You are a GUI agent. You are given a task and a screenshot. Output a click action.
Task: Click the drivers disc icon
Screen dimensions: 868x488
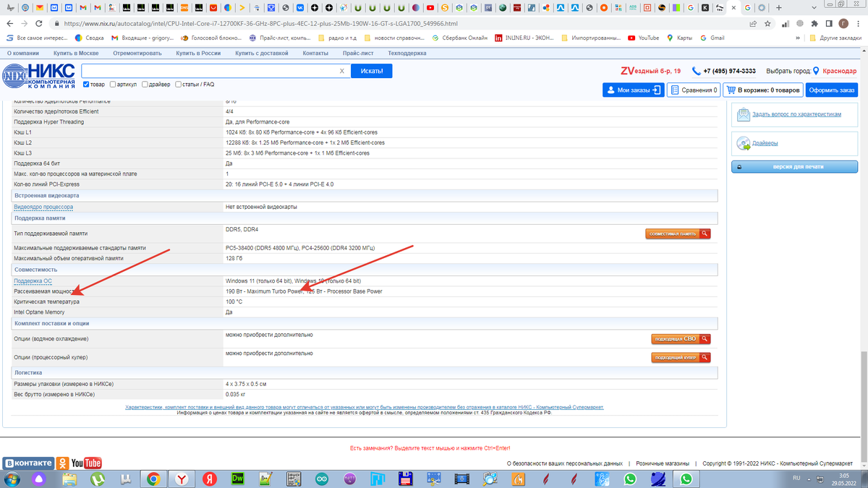744,143
